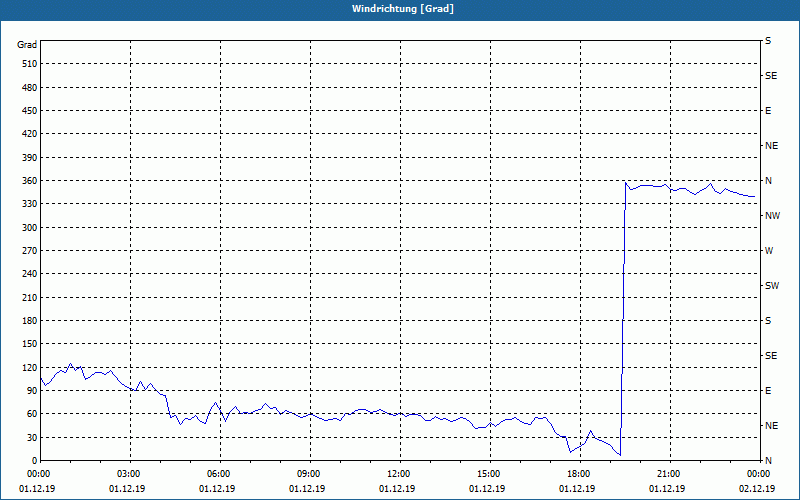The image size is (800, 500).
Task: Click the "Grad" unit label on the y-axis
Action: point(27,45)
